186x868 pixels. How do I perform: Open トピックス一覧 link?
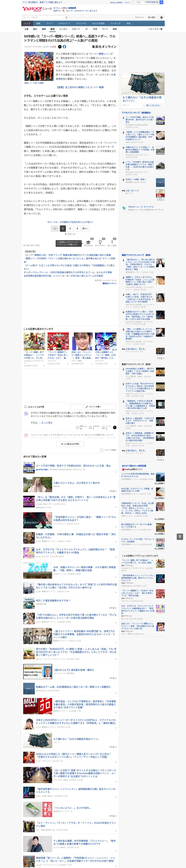(x=155, y=29)
